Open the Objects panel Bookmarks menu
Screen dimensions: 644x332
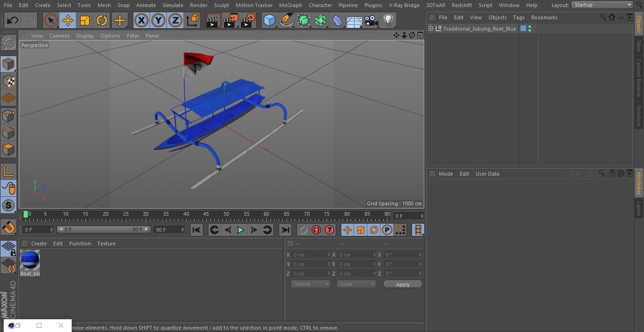(x=544, y=17)
